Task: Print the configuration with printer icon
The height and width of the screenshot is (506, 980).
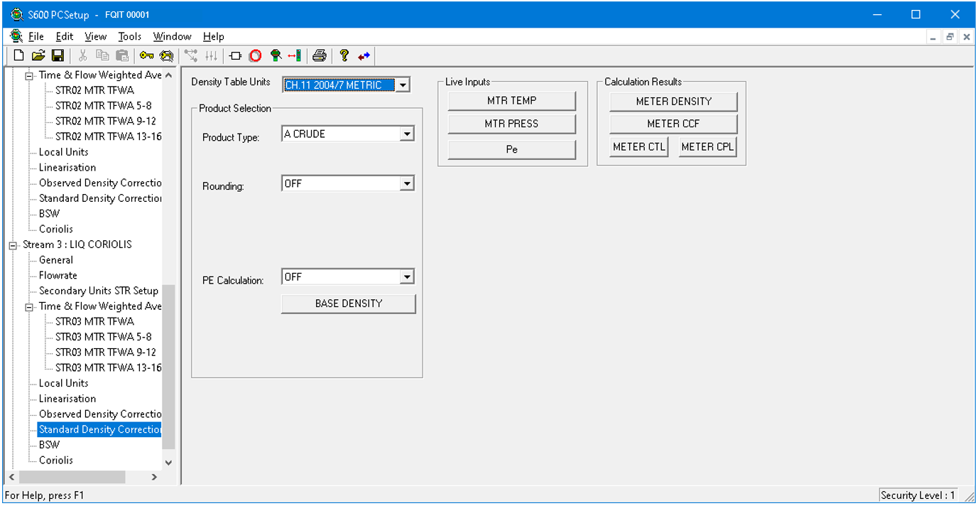Action: pos(320,55)
